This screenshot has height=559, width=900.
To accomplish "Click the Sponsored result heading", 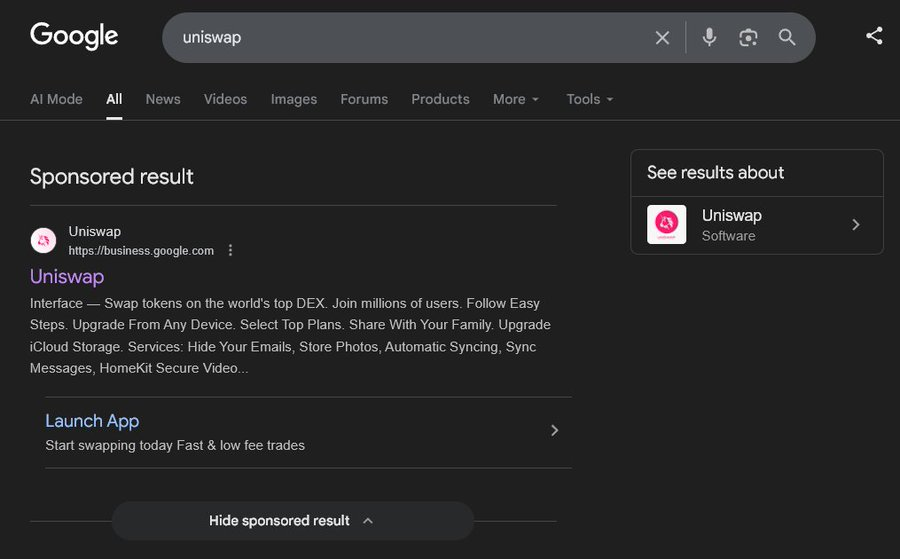I will click(112, 177).
